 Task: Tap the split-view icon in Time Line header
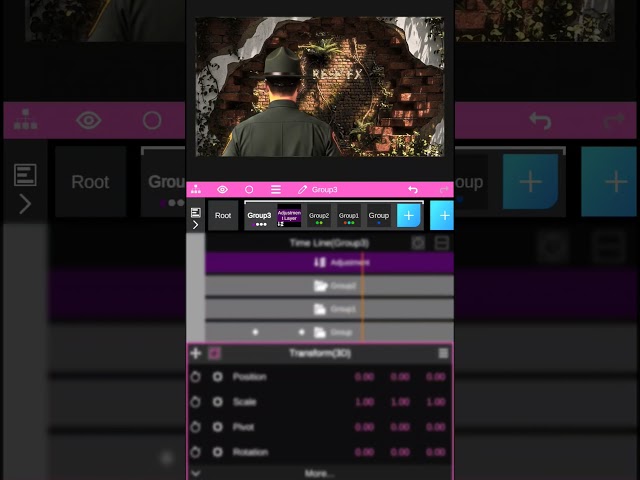pos(442,243)
